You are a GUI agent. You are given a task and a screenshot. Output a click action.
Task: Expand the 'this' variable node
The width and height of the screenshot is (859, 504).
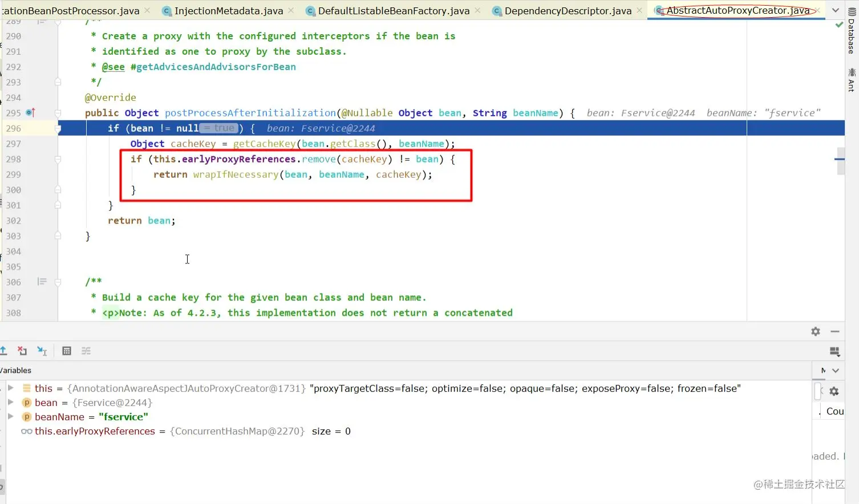10,388
